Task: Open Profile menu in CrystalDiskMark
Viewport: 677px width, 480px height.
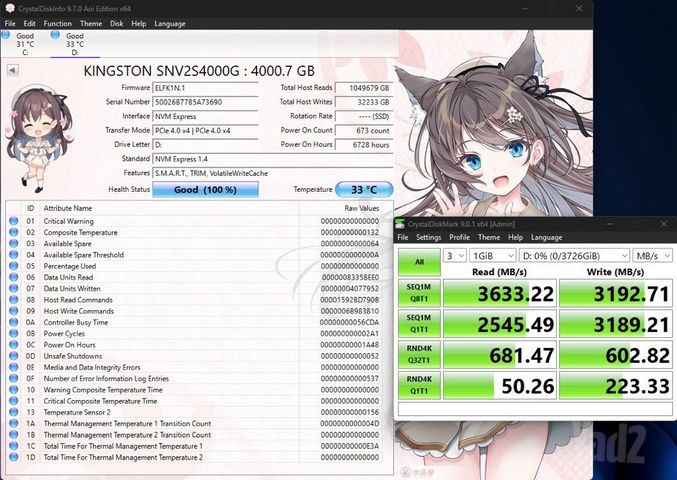Action: (x=459, y=237)
